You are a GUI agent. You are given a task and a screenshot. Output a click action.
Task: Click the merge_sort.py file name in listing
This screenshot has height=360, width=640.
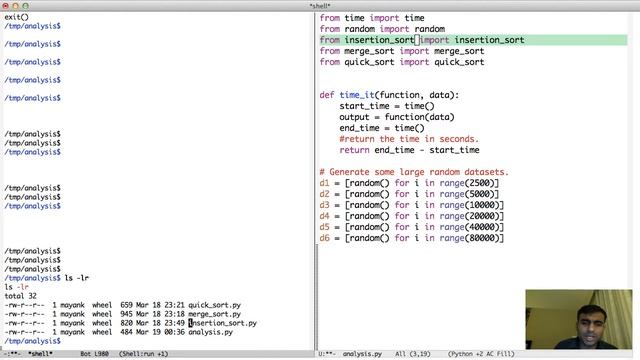point(214,314)
